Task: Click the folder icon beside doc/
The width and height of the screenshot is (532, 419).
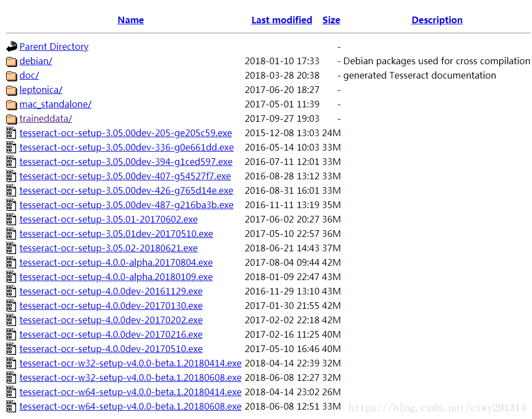Action: point(12,76)
